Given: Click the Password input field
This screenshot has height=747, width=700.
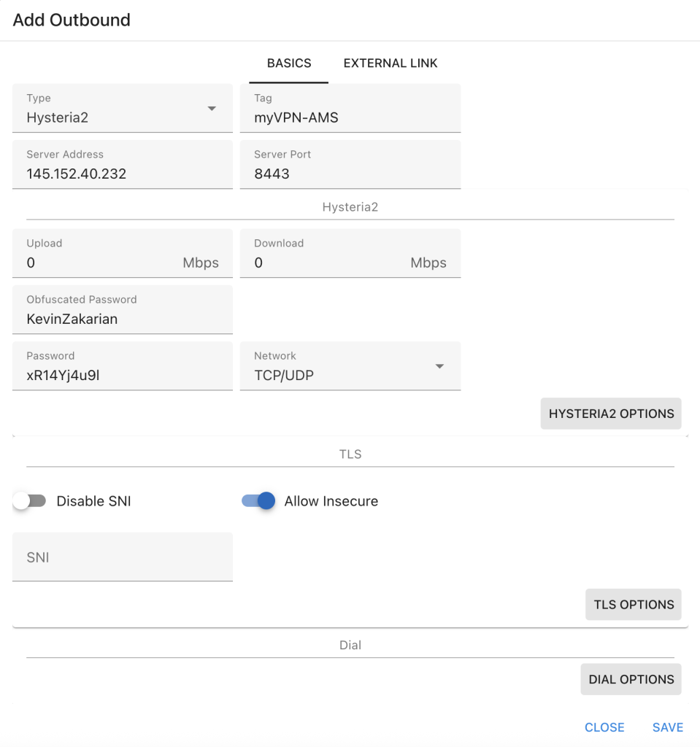Looking at the screenshot, I should coord(122,376).
